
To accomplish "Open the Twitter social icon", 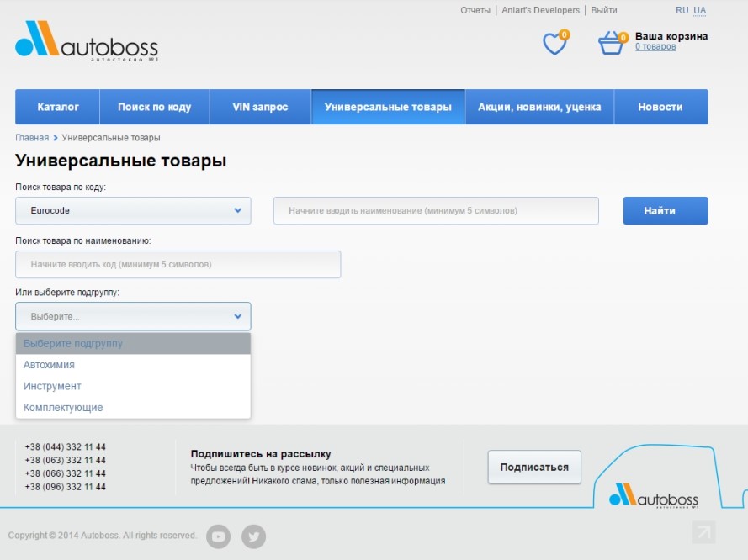I will click(253, 536).
